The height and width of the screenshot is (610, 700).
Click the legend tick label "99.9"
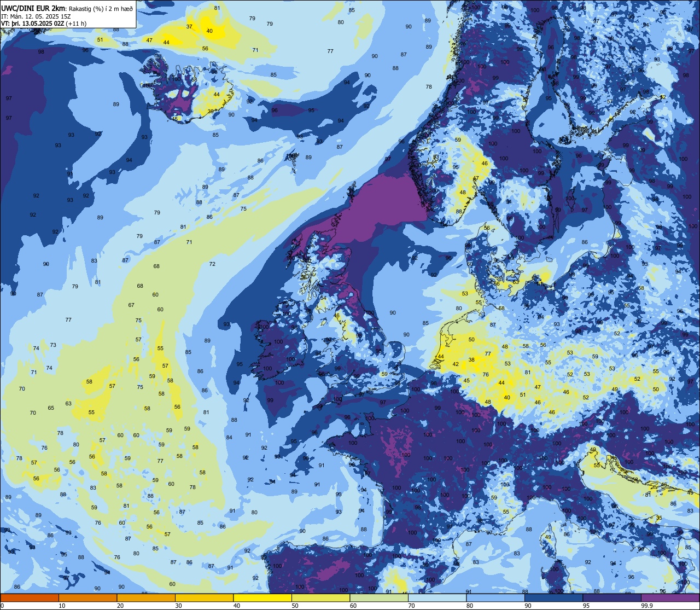coord(647,606)
